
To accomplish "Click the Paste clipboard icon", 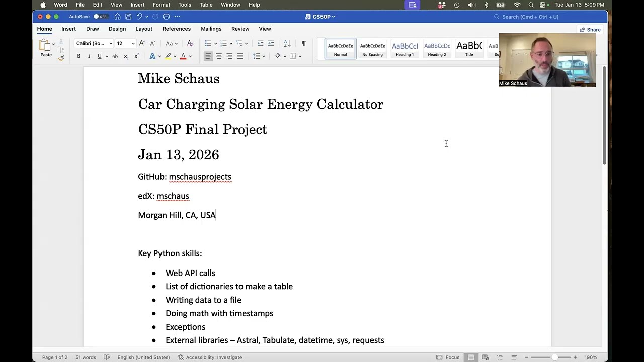I will tap(45, 46).
